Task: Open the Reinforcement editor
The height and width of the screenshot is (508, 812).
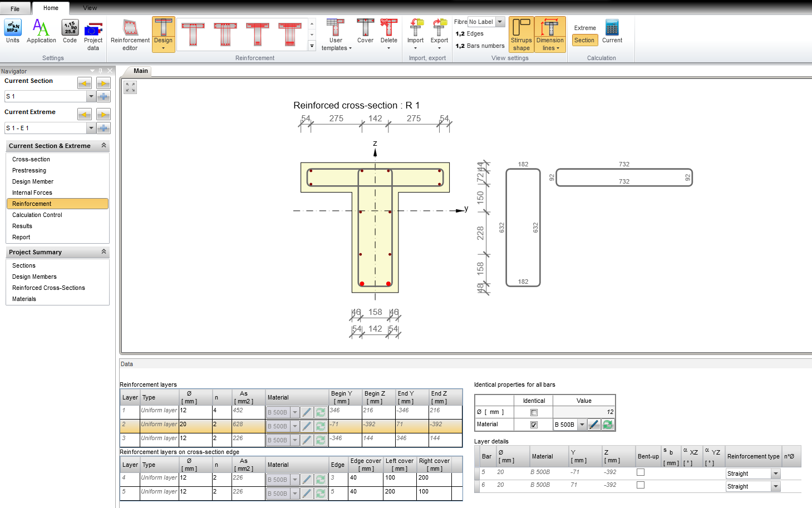Action: tap(130, 34)
